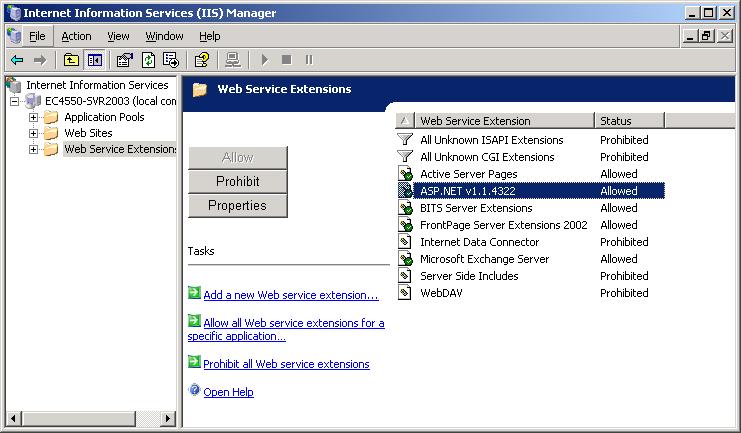Click the Export List toolbar icon
Viewport: 741px width, 433px height.
point(171,60)
